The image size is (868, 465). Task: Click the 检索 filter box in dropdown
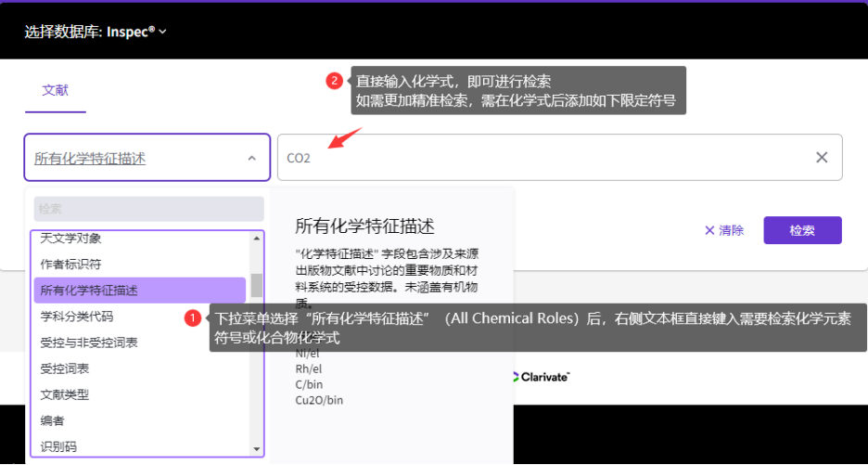point(149,209)
